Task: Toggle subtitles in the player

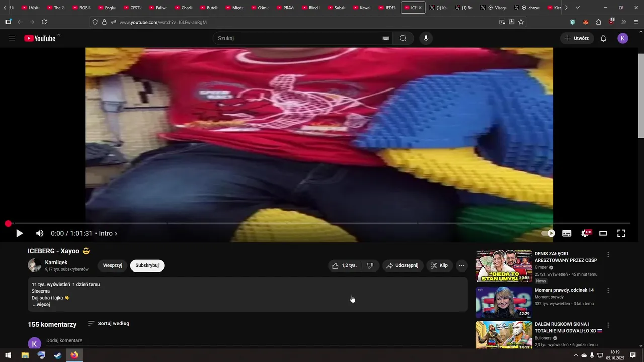Action: [x=567, y=233]
